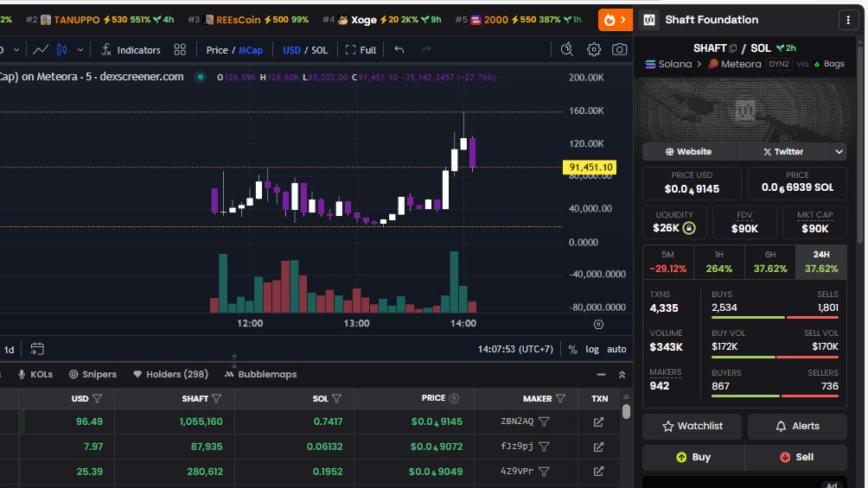
Task: Click the Sell button
Action: (796, 457)
